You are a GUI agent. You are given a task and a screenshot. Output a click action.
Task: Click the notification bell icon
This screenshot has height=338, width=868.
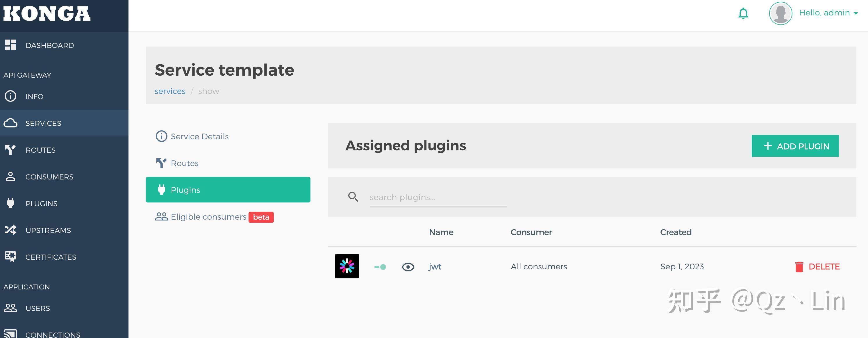(x=743, y=13)
